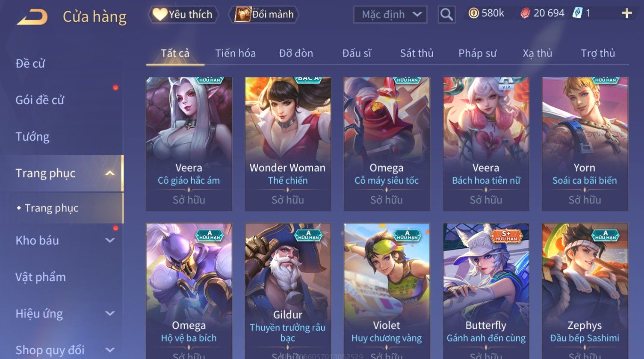This screenshot has height=359, width=644.
Task: Expand the Hiệu ứng sidebar section
Action: coord(110,313)
